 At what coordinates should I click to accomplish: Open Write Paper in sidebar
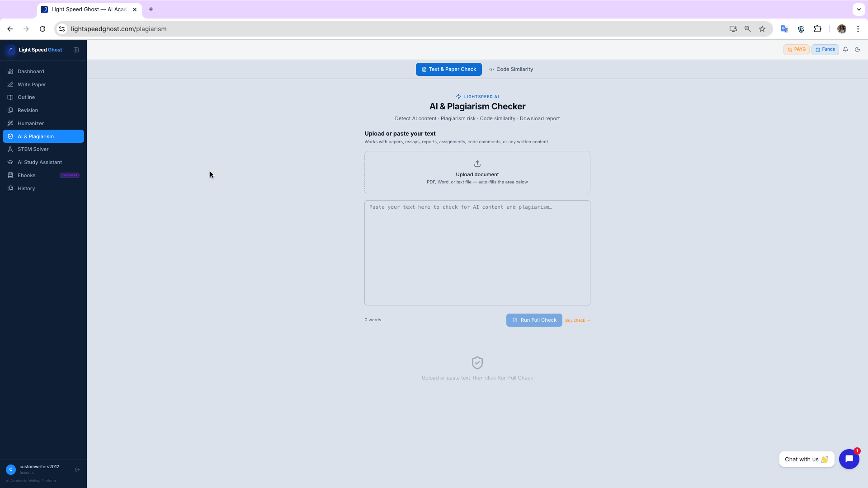tap(43, 84)
